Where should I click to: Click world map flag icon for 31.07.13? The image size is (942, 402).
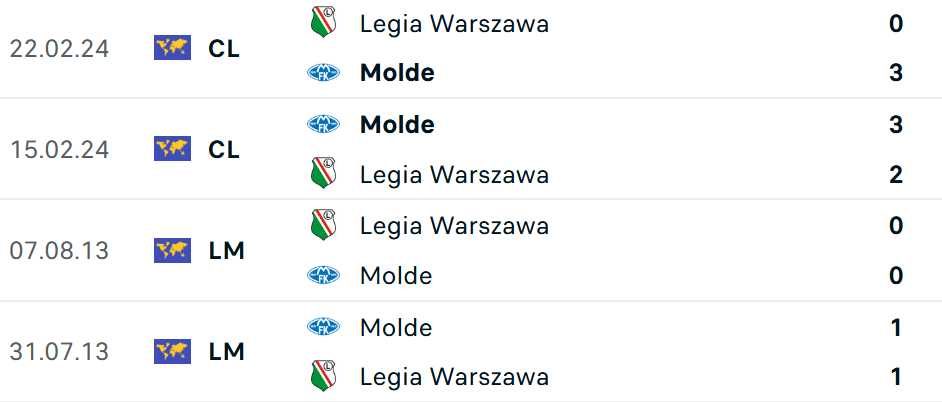click(172, 351)
